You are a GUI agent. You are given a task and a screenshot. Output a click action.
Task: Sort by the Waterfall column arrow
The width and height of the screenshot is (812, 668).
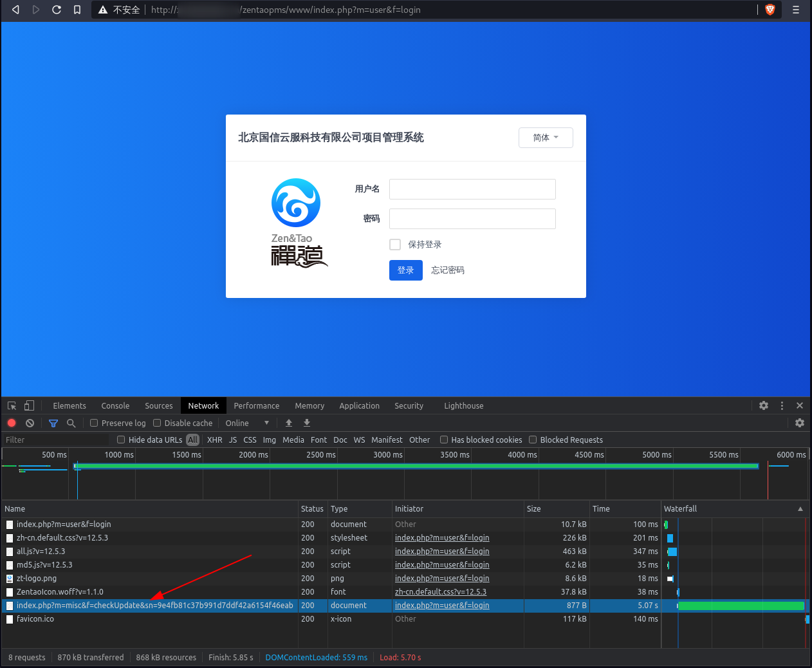pos(800,509)
